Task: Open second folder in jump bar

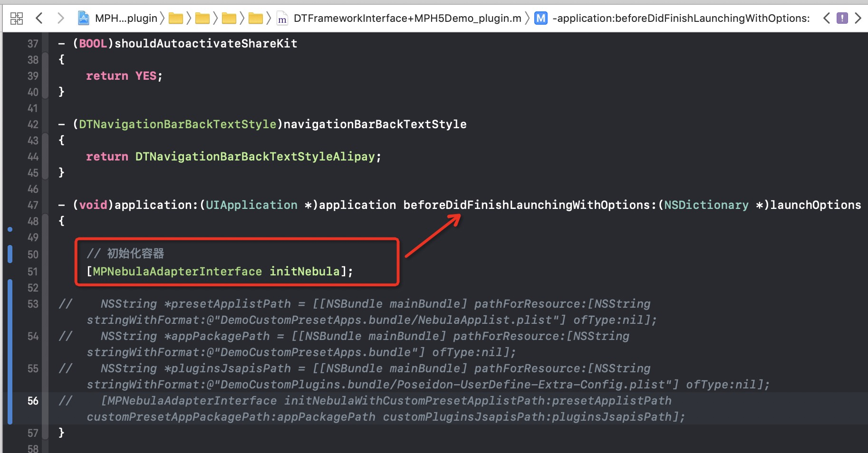Action: click(203, 19)
